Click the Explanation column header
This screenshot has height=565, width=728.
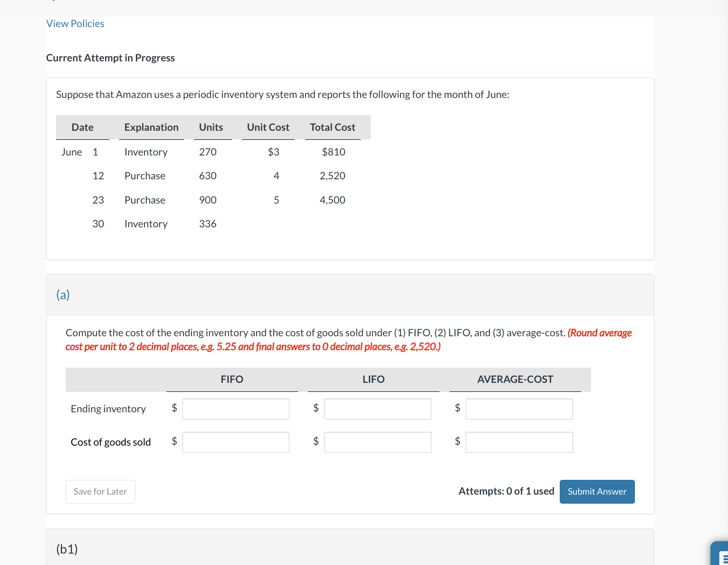tap(151, 127)
